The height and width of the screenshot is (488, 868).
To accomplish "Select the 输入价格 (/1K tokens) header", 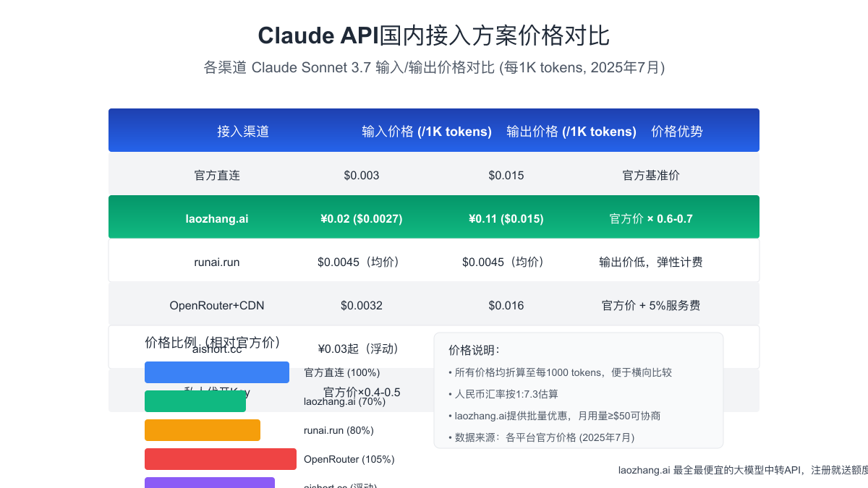I will coord(425,131).
